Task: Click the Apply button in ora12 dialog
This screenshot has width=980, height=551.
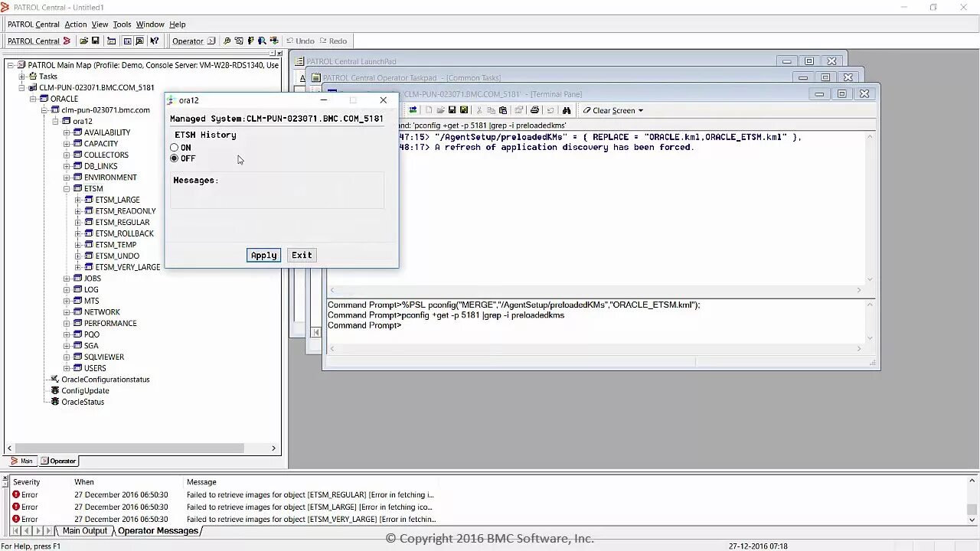Action: click(x=263, y=255)
